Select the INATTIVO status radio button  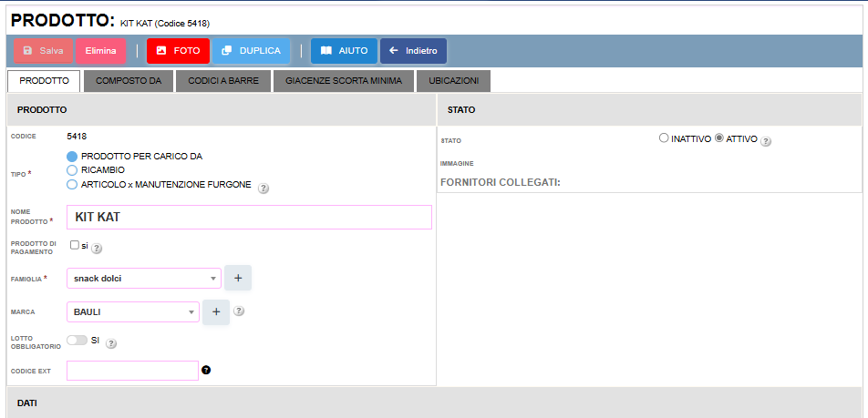tap(664, 138)
